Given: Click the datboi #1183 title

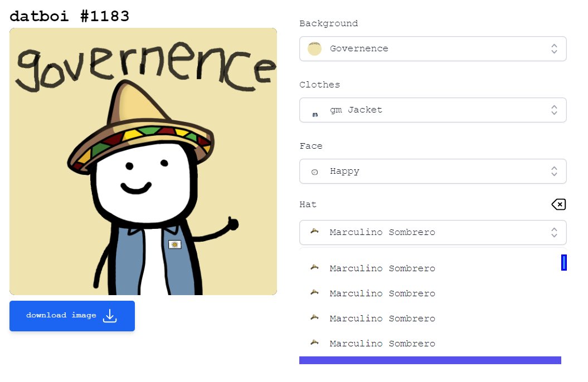Looking at the screenshot, I should tap(69, 16).
